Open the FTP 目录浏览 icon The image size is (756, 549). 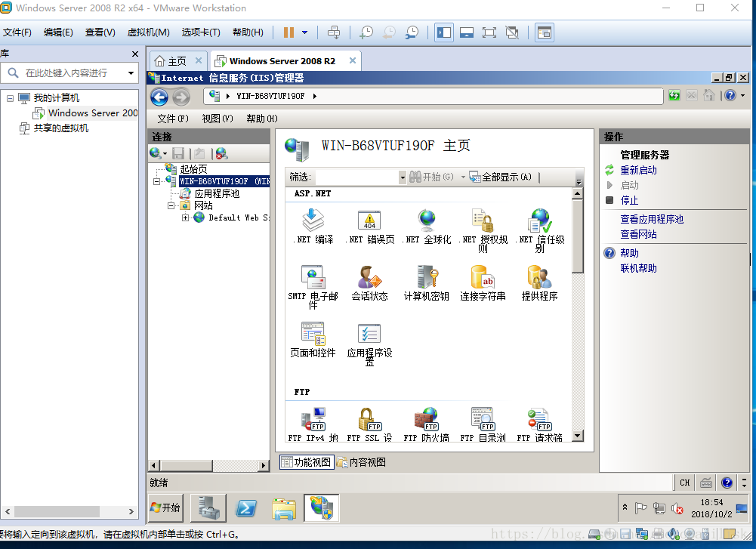483,419
